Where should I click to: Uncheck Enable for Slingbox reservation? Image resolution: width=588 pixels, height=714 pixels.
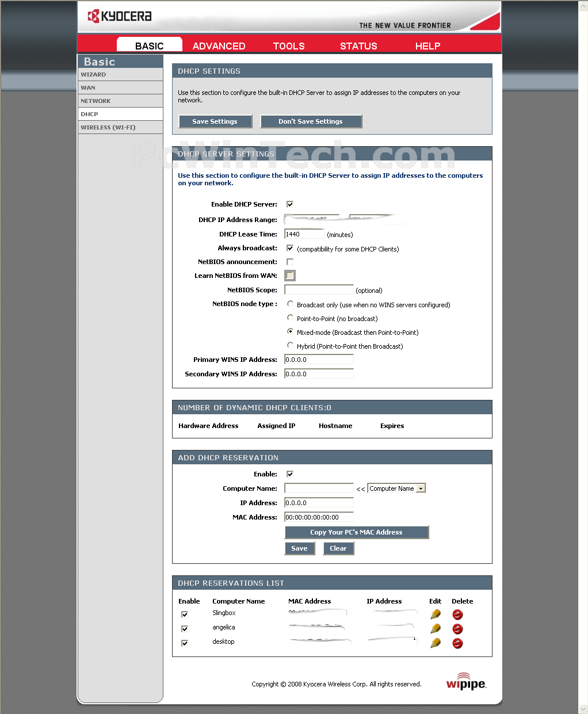[185, 614]
